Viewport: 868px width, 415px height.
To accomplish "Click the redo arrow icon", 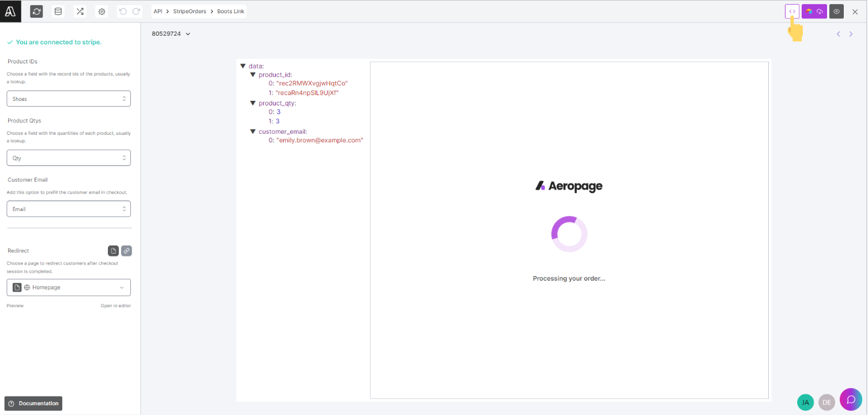I will pos(136,11).
